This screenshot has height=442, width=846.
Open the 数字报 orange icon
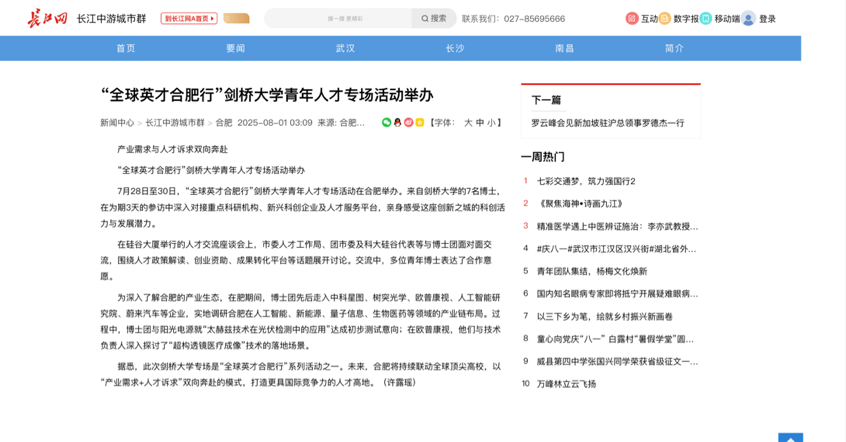[x=665, y=19]
